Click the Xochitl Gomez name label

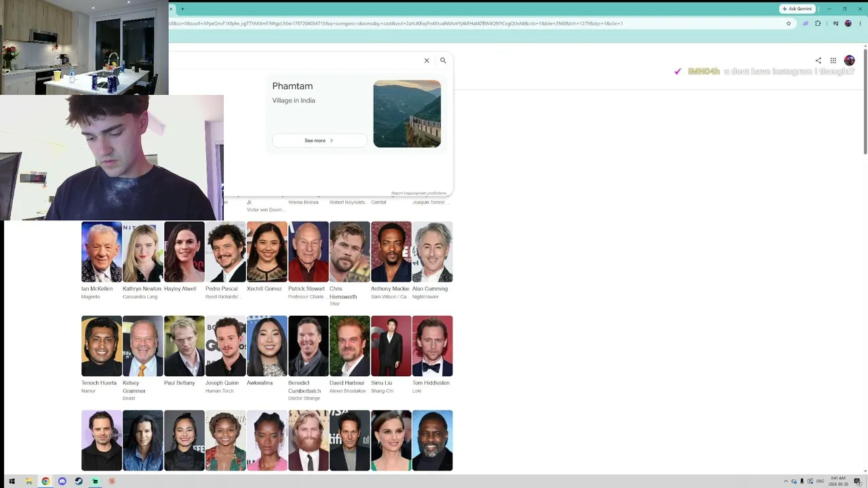(x=264, y=289)
